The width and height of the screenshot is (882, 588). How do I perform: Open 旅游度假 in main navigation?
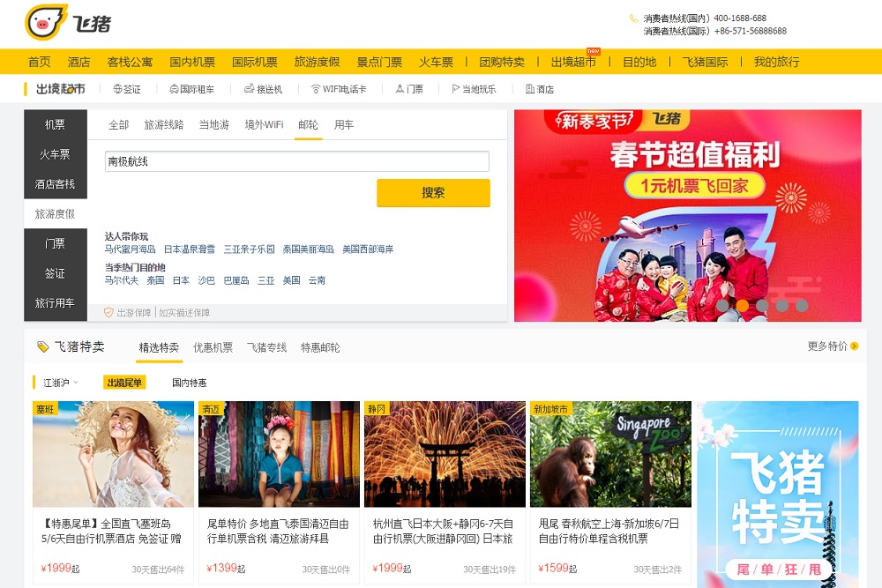[318, 62]
